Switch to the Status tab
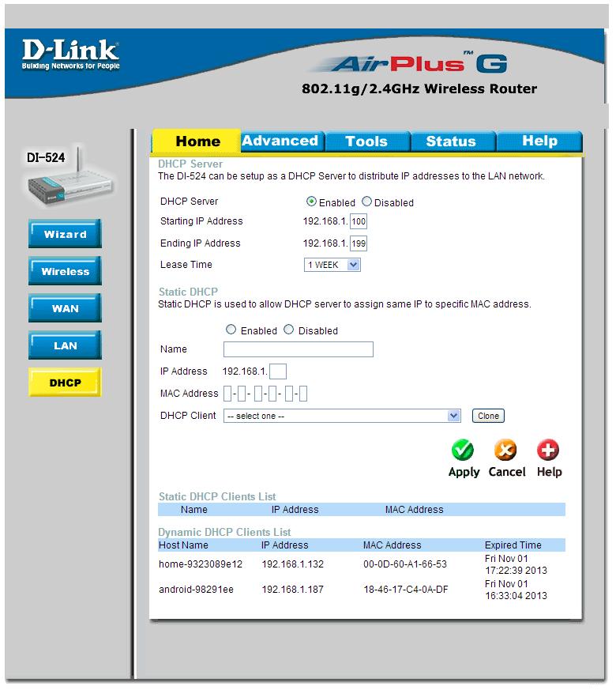616x690 pixels. 451,141
